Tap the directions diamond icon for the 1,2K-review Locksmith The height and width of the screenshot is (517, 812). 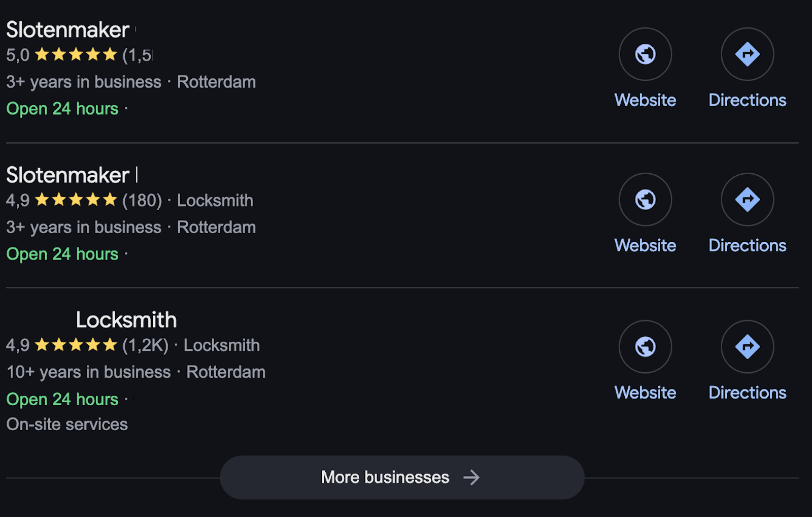(747, 346)
